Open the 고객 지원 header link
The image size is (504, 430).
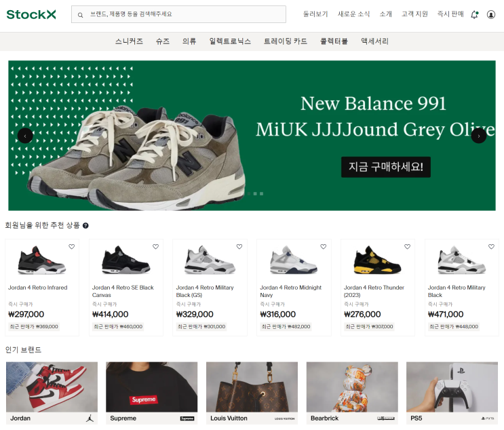click(414, 14)
